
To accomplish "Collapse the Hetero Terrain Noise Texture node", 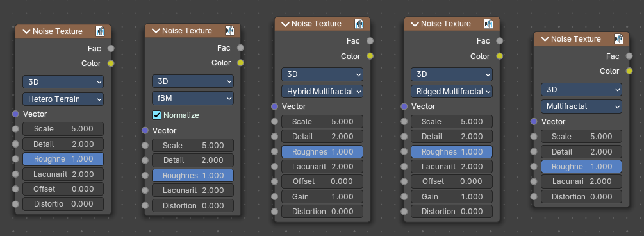I will click(27, 31).
